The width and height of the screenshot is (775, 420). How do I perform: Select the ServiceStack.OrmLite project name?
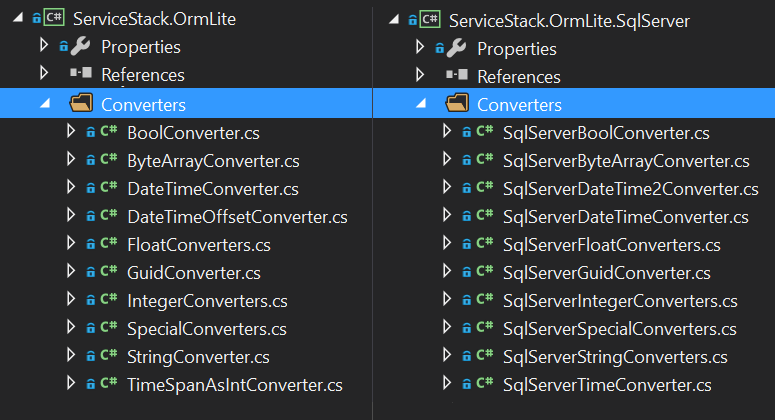tap(154, 19)
